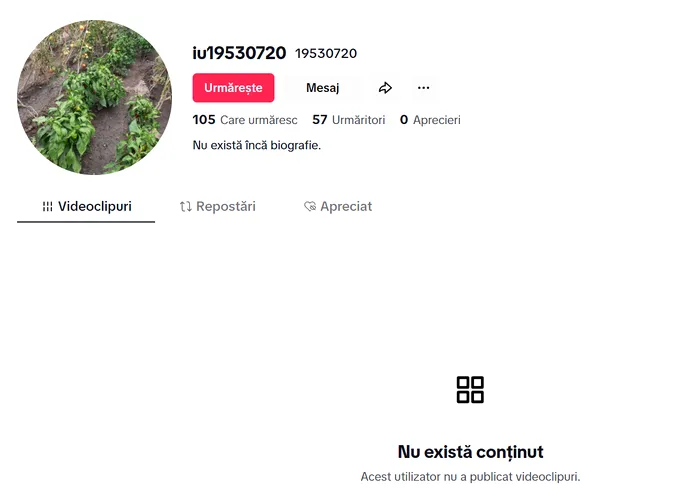Click the video grid icon beside Videoclipuri
The height and width of the screenshot is (489, 700).
tap(47, 206)
